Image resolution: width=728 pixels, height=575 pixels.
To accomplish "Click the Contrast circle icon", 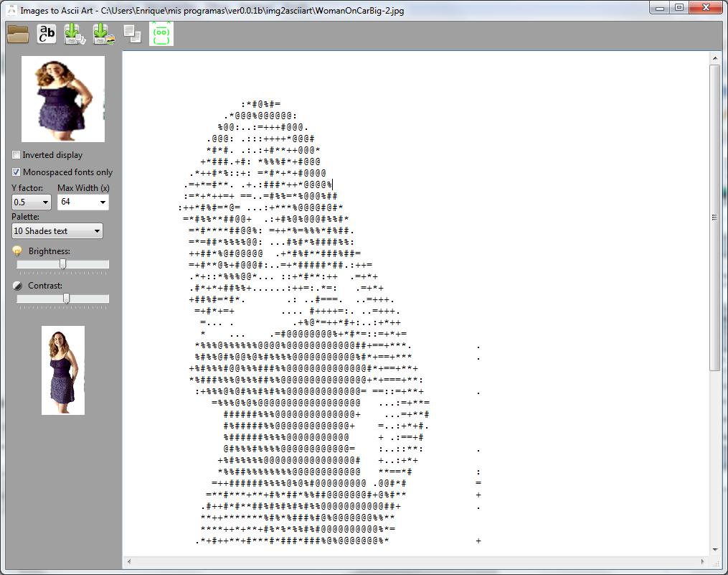I will (17, 285).
